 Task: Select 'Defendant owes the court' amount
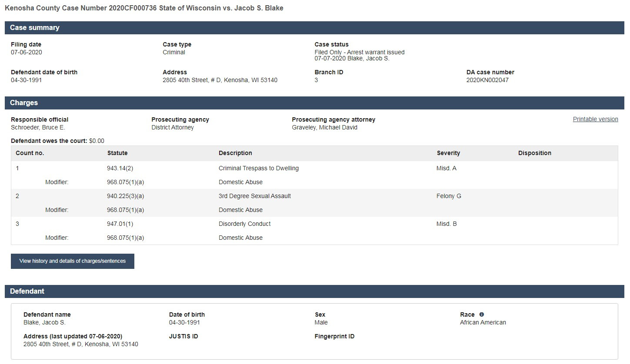[x=97, y=141]
